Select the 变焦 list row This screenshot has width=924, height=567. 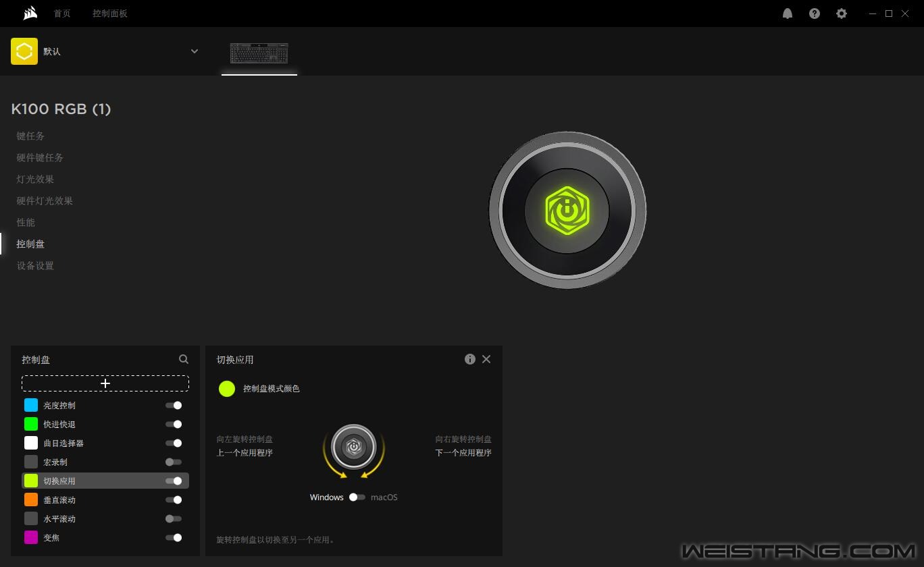(105, 538)
